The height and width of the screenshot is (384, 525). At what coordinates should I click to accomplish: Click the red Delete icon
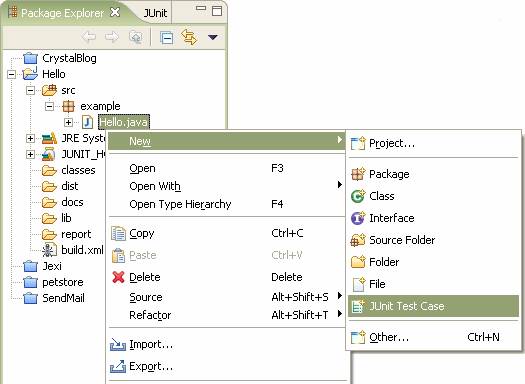118,277
